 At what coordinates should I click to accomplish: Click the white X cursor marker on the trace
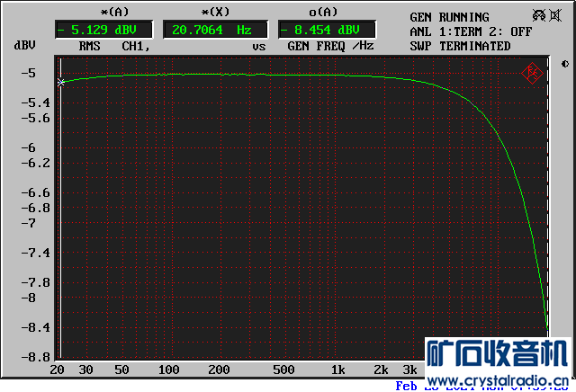pos(61,82)
